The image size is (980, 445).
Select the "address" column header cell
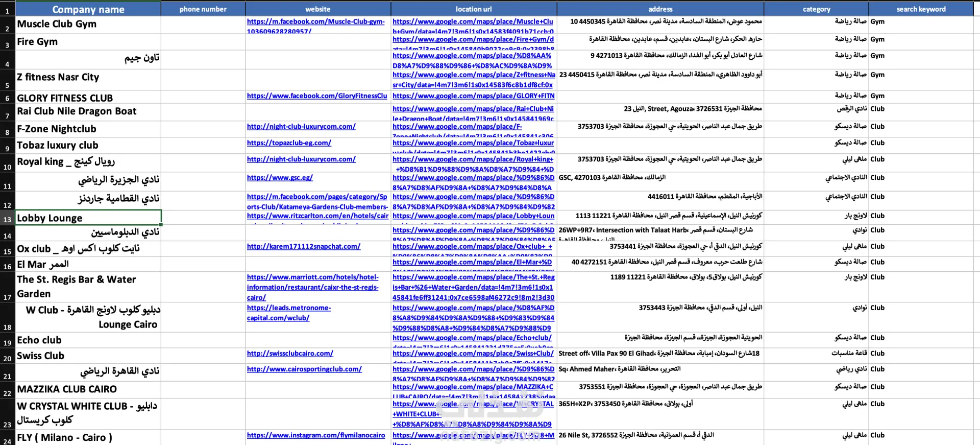[x=660, y=9]
